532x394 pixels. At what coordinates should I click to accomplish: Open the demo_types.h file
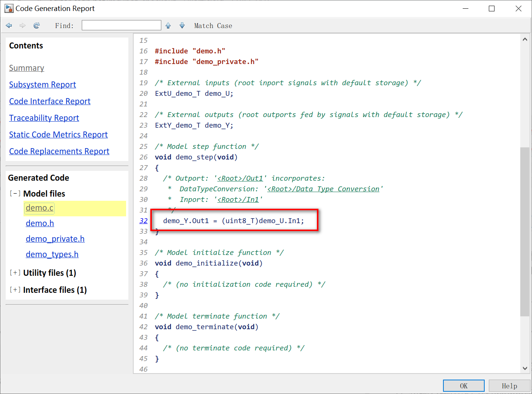52,255
